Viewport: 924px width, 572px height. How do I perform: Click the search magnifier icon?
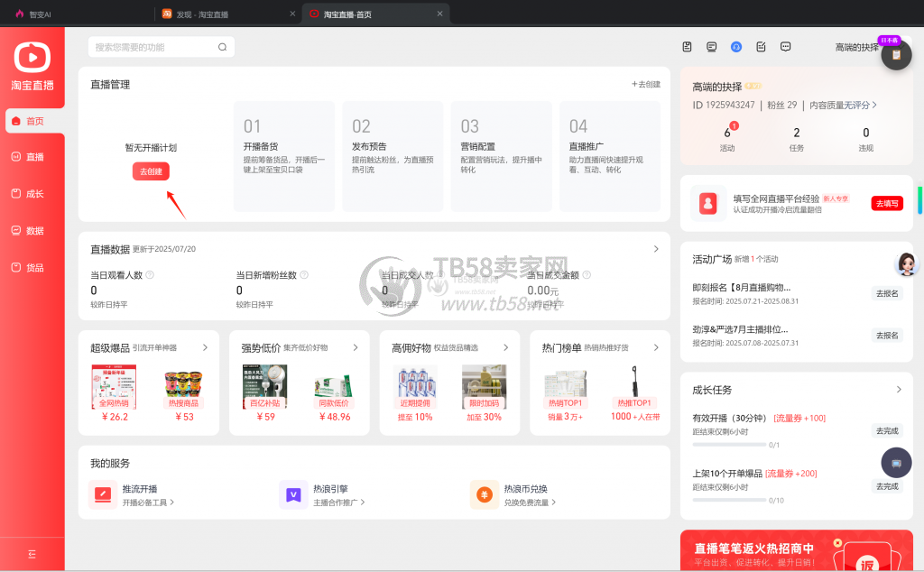pyautogui.click(x=222, y=47)
